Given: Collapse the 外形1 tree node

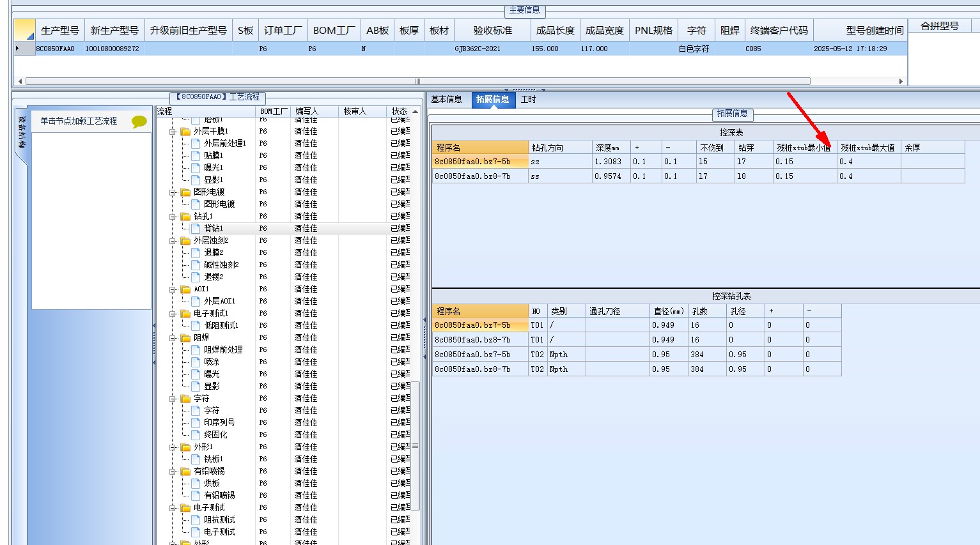Looking at the screenshot, I should (x=173, y=447).
